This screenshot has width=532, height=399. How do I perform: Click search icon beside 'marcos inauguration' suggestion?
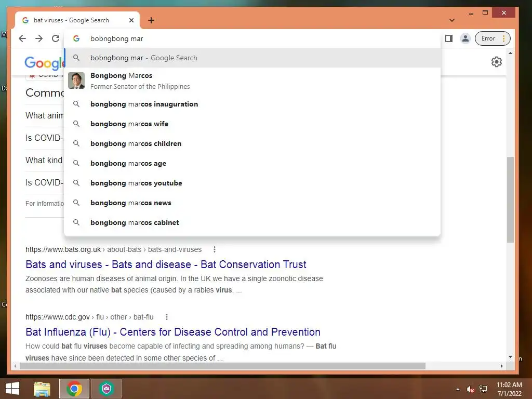pyautogui.click(x=76, y=104)
